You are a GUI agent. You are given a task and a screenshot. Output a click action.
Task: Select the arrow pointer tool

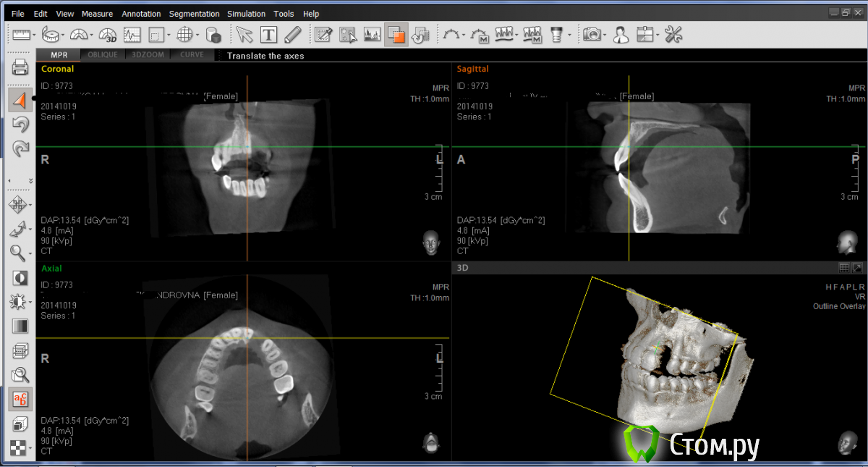[244, 34]
